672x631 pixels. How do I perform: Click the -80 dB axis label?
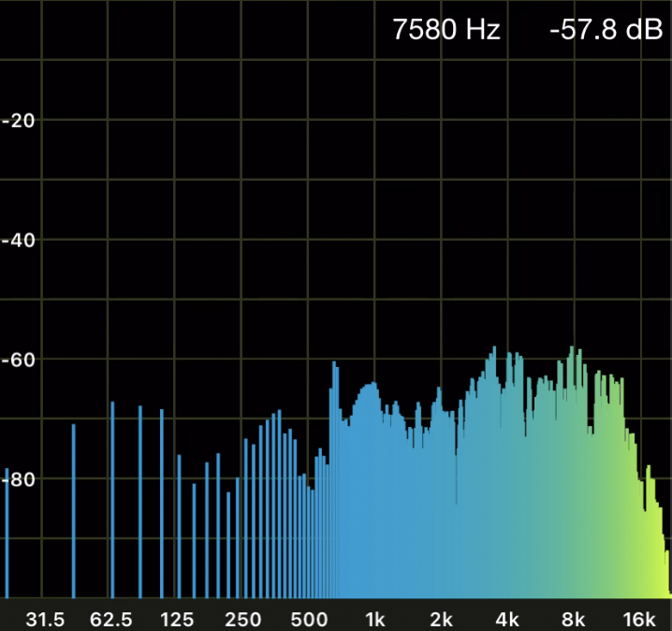(x=18, y=479)
